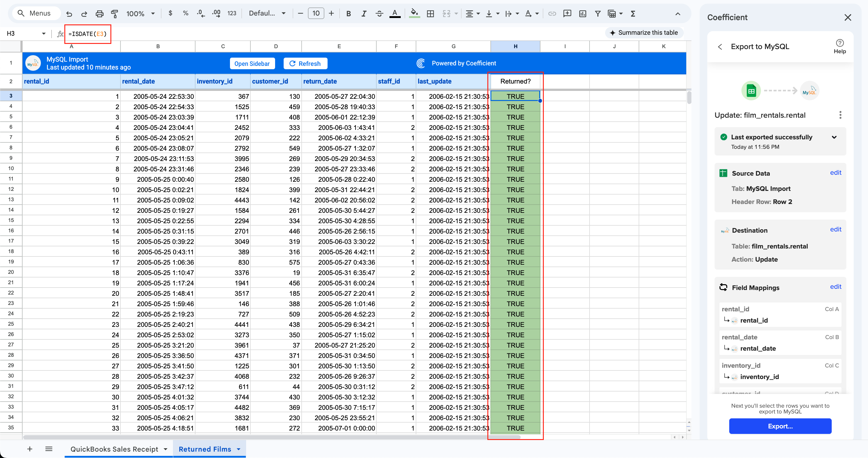Toggle bold formatting
The height and width of the screenshot is (458, 868).
pos(348,13)
